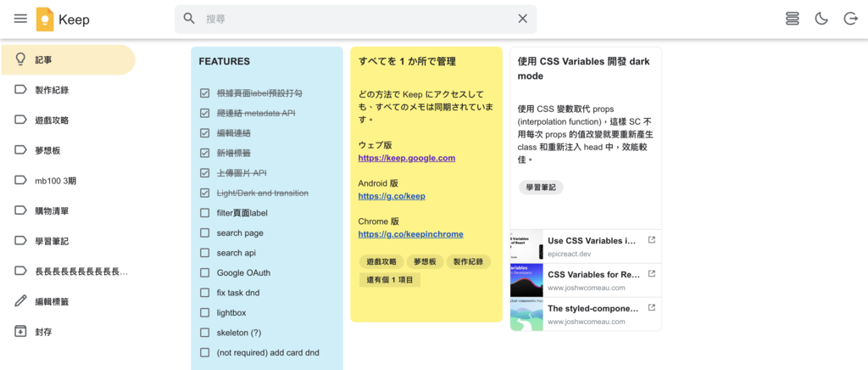Select 記事 in the sidebar

[68, 59]
